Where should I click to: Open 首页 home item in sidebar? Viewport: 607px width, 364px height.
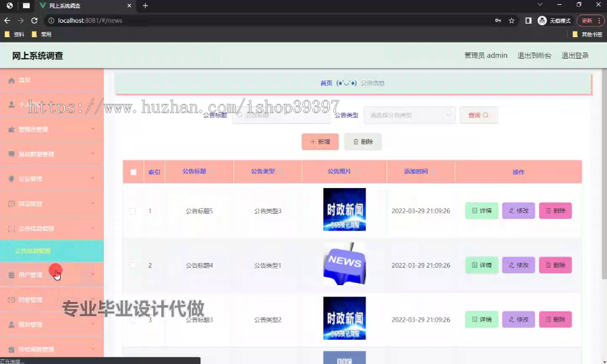(x=51, y=80)
